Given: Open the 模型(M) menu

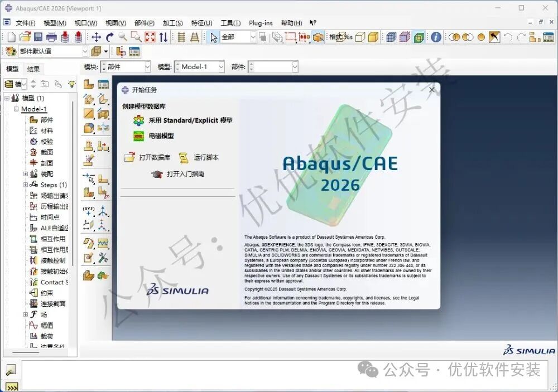Looking at the screenshot, I should pyautogui.click(x=55, y=23).
